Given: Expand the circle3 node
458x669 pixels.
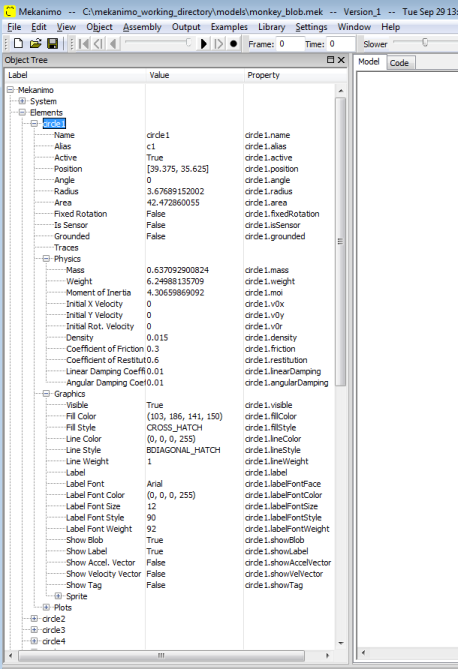Looking at the screenshot, I should point(34,629).
